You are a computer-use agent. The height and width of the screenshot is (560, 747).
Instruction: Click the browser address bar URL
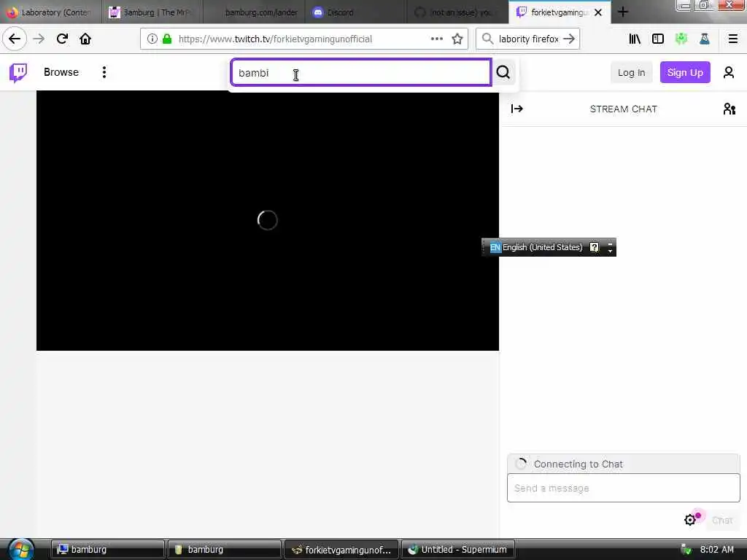(x=275, y=39)
